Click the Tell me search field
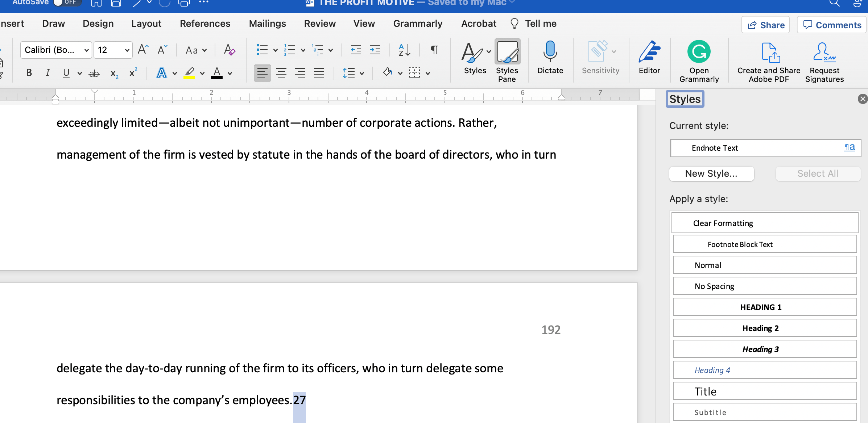The width and height of the screenshot is (868, 423). [x=533, y=24]
